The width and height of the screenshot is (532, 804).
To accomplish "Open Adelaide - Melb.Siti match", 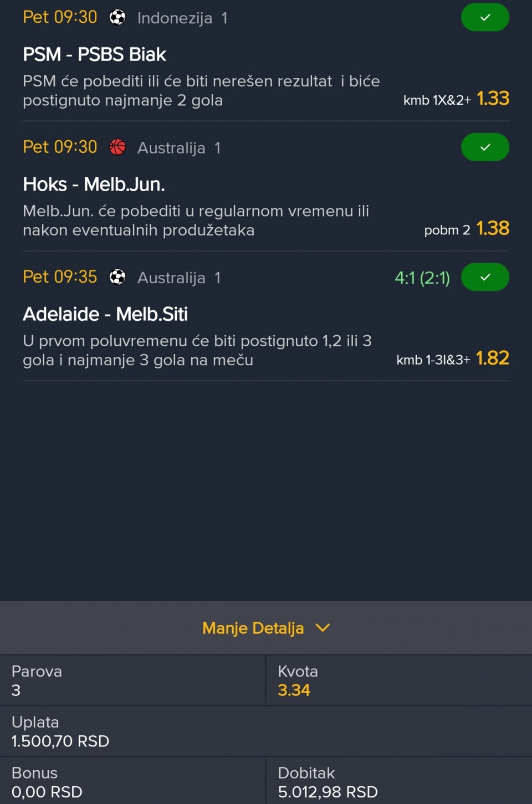I will pyautogui.click(x=105, y=314).
